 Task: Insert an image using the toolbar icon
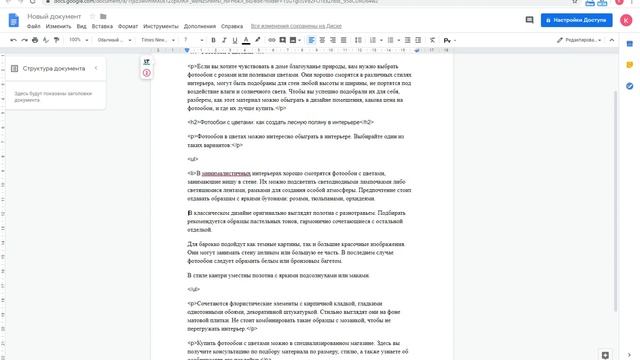tap(293, 40)
